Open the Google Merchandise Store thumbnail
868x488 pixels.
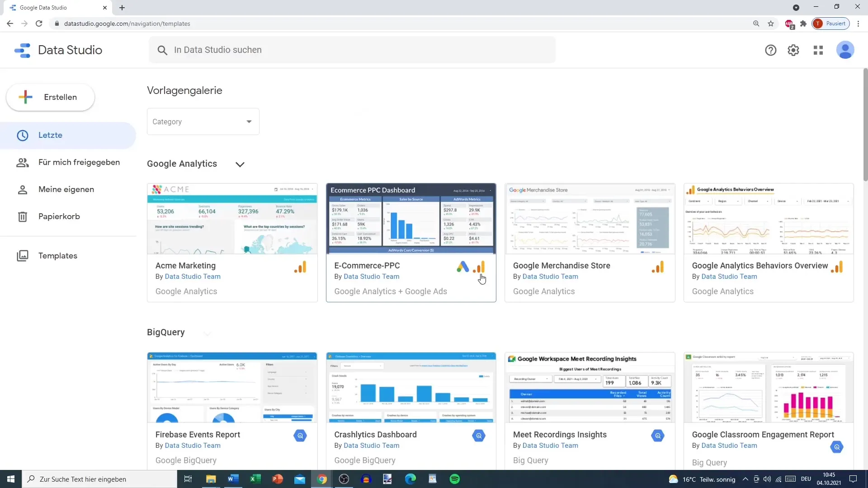[x=590, y=219]
